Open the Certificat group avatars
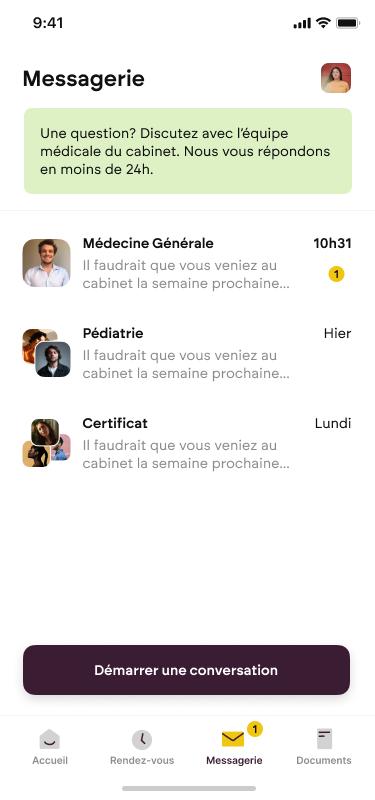 (x=46, y=443)
